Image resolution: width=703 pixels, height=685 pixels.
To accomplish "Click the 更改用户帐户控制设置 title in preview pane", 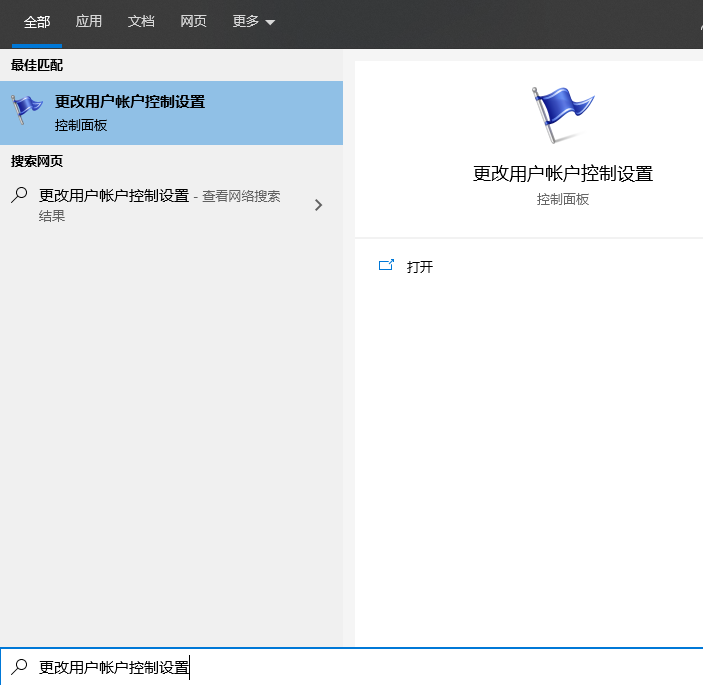I will (x=563, y=174).
